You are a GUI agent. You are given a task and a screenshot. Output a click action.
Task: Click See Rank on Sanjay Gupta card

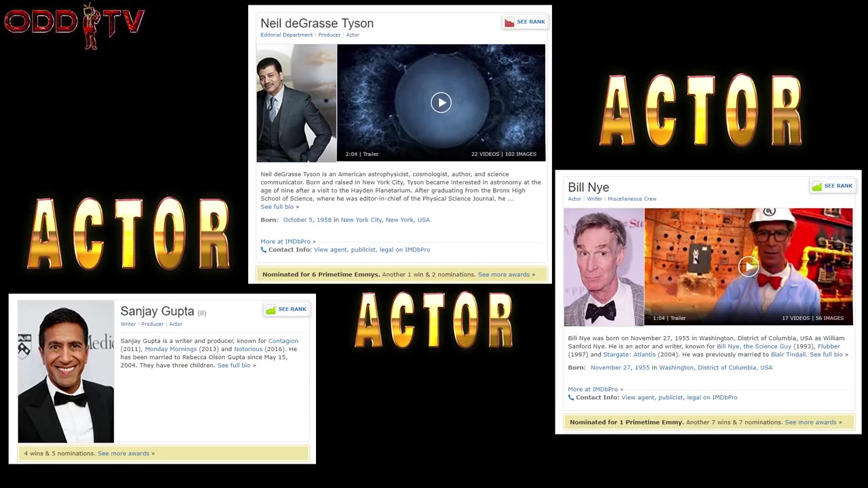click(x=285, y=309)
